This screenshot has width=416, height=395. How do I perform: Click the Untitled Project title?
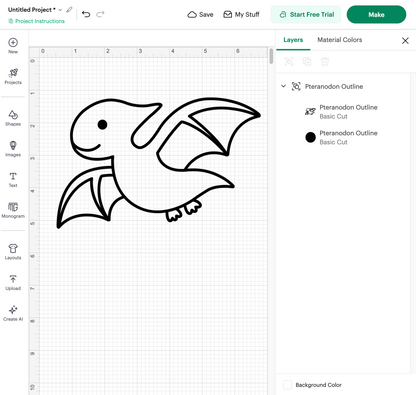[32, 10]
